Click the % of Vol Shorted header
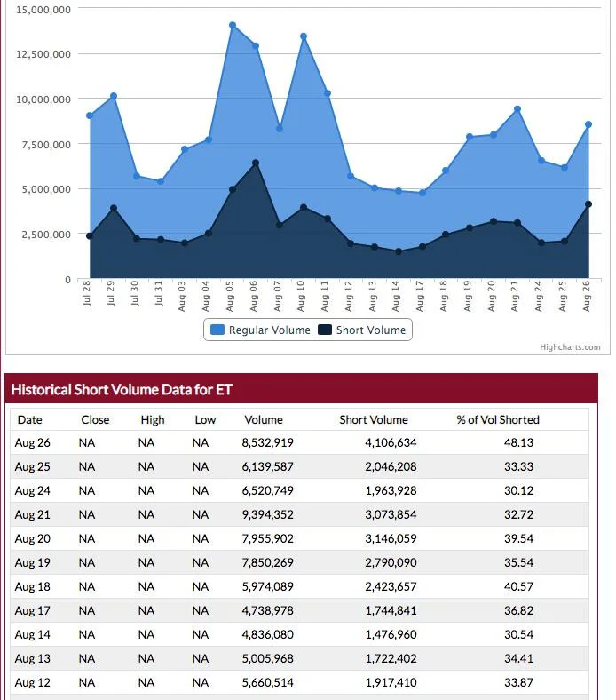Screen dimensions: 616x700 coord(498,419)
